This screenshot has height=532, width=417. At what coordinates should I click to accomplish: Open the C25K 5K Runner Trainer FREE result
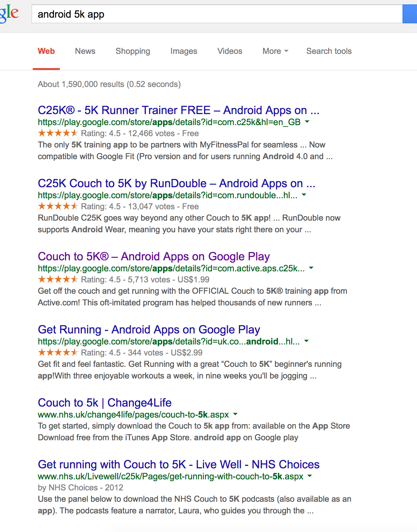point(179,110)
